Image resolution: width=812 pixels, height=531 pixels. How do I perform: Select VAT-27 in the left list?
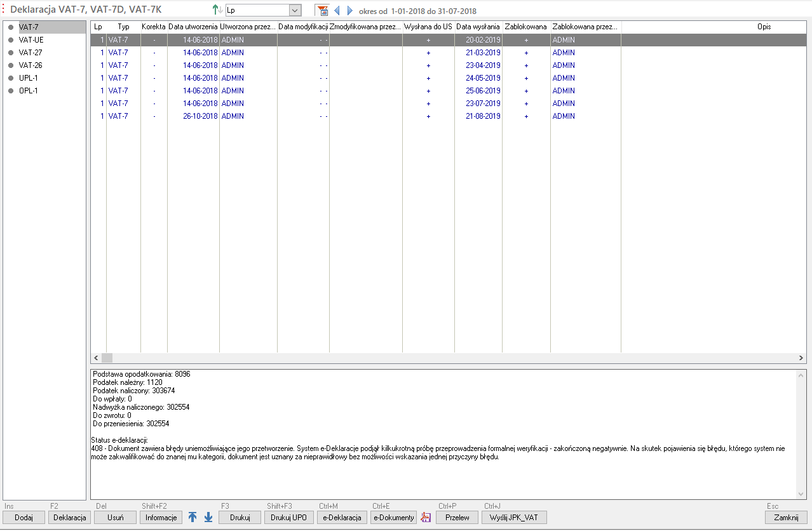click(30, 53)
